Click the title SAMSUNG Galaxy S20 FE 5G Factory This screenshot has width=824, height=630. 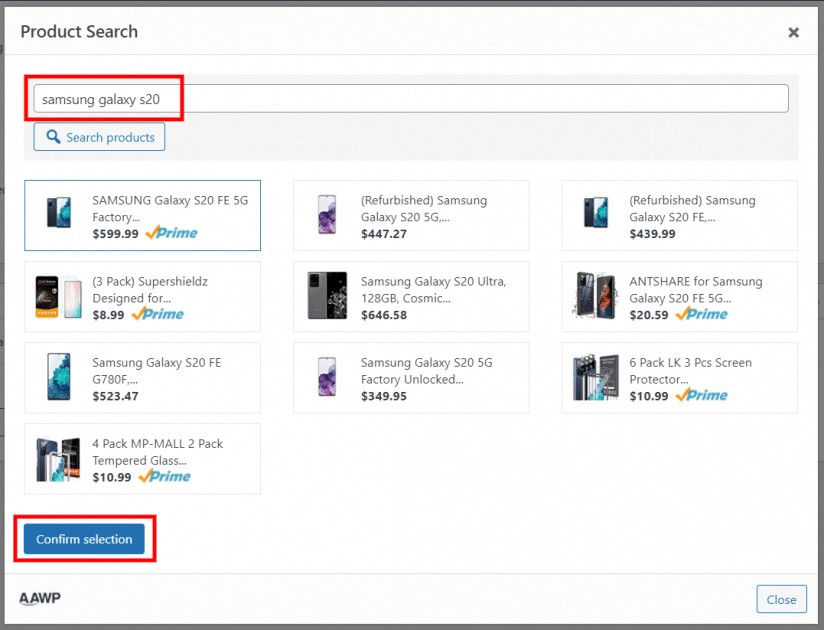(x=170, y=209)
